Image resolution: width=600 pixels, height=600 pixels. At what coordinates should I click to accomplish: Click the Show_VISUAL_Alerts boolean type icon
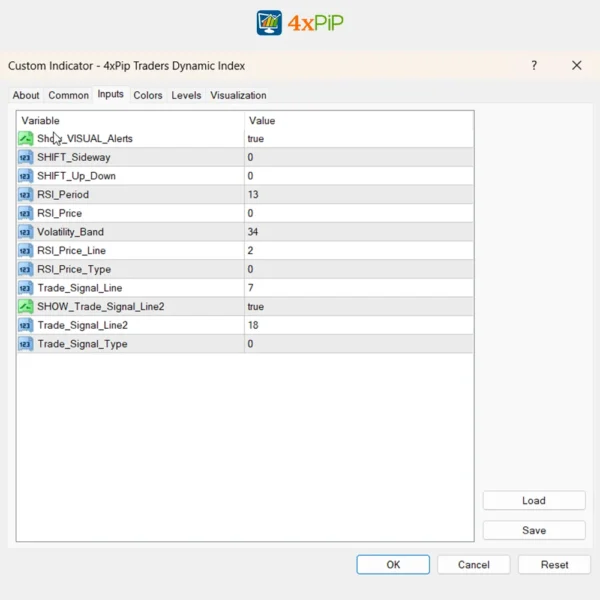click(25, 139)
